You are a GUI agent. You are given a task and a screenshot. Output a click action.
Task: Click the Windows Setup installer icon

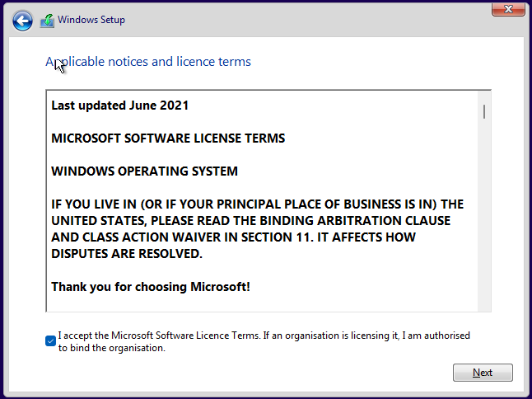coord(47,21)
